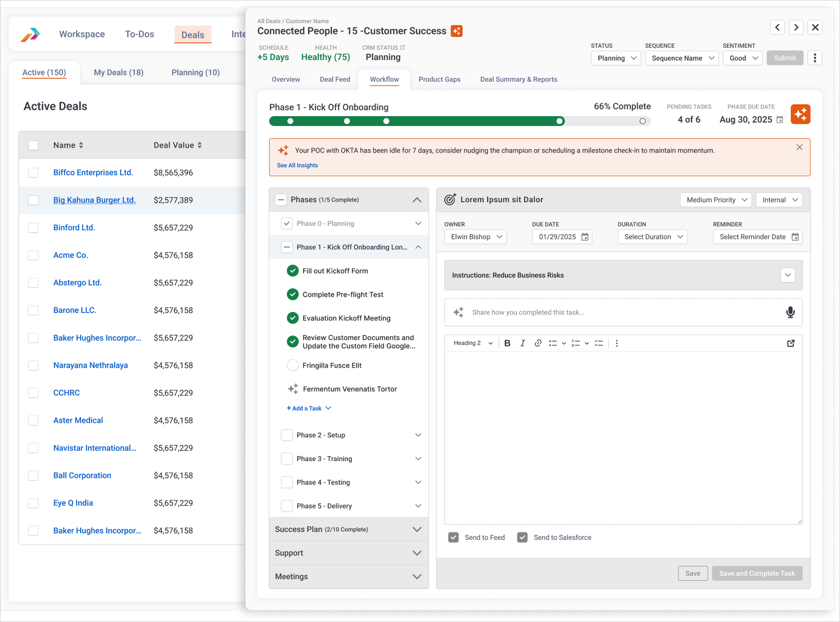Click See All Insights link

[x=297, y=165]
